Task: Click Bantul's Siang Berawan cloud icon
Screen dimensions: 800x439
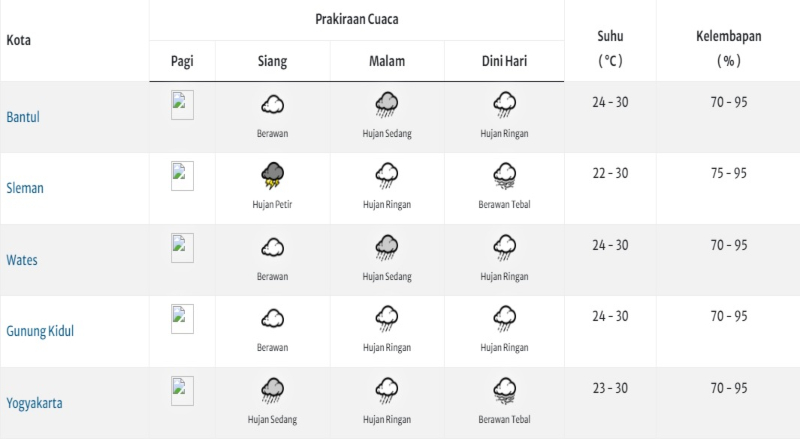Action: pyautogui.click(x=272, y=105)
